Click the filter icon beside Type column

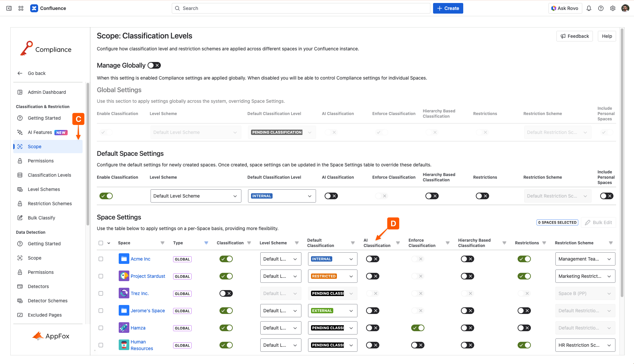(x=206, y=243)
